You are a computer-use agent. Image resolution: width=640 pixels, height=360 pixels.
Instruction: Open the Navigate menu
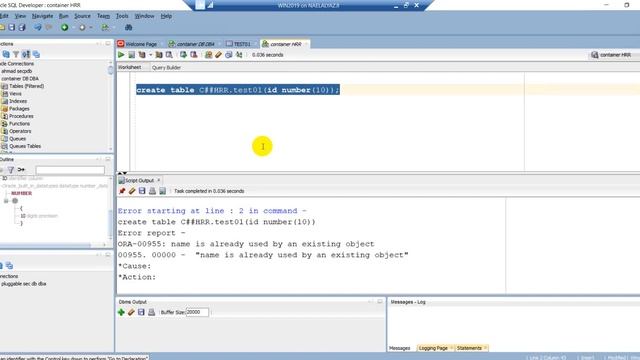pyautogui.click(x=42, y=16)
